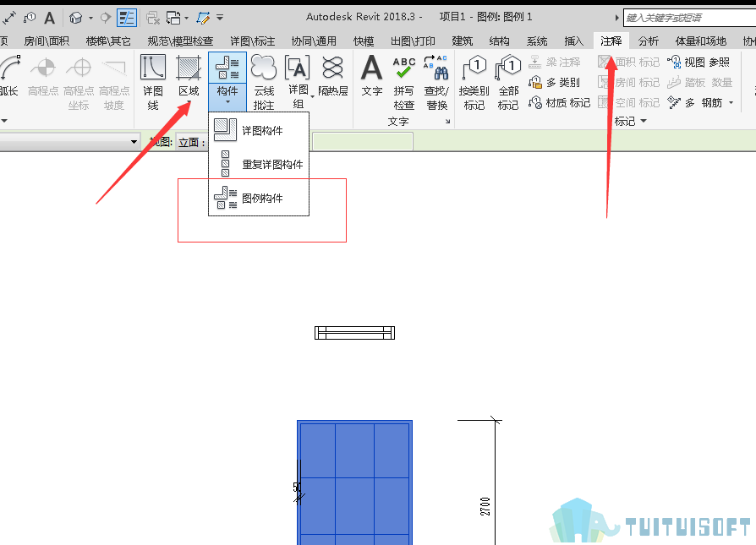Open the 系统 ribbon tab
This screenshot has height=545, width=756.
point(537,41)
